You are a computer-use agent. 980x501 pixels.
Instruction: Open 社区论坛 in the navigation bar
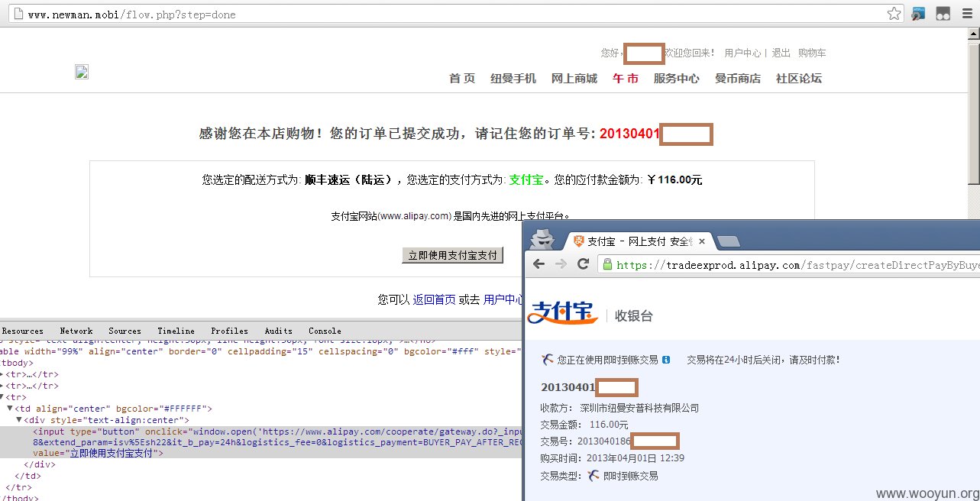click(x=799, y=79)
